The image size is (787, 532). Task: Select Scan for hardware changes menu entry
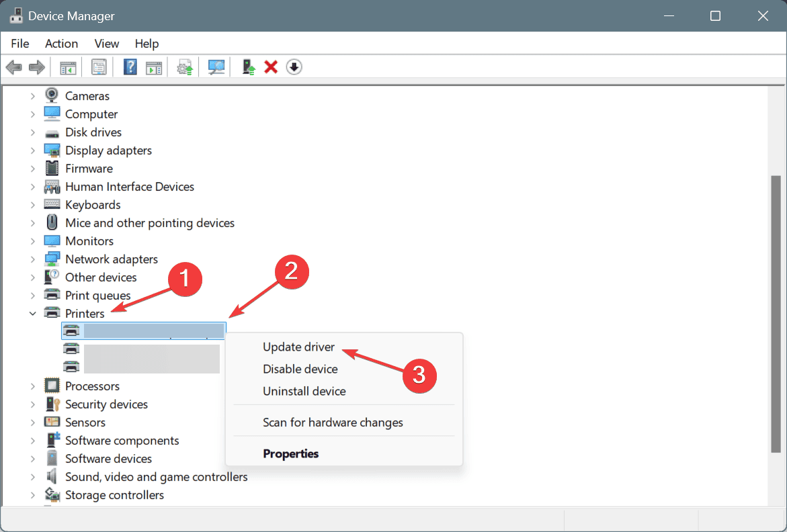tap(333, 423)
